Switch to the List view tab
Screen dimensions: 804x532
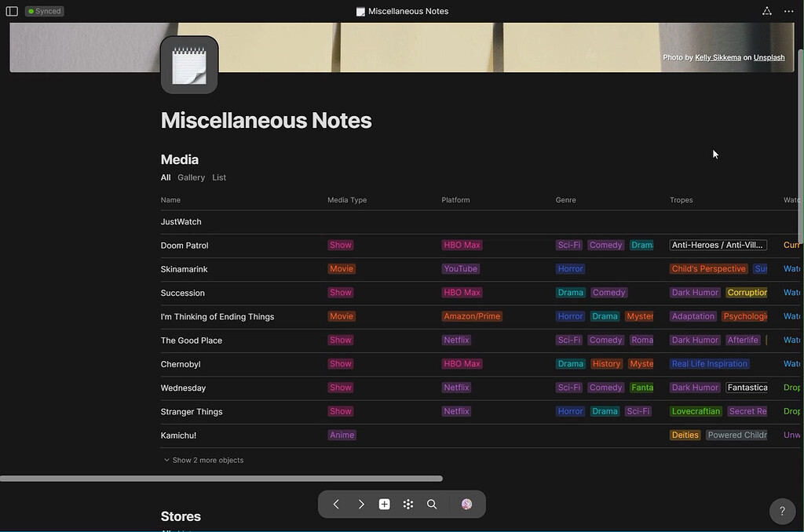click(x=219, y=177)
